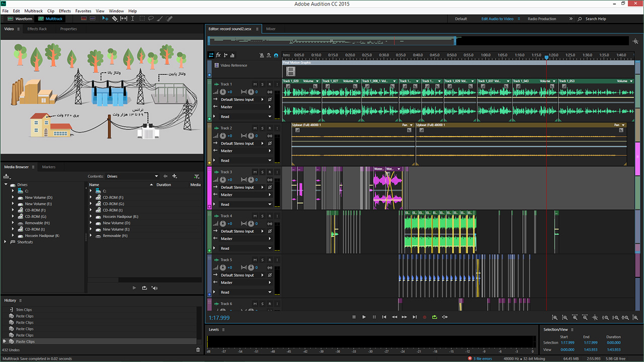Select the Razor tool
Screen dimensions: 644x362
pyautogui.click(x=115, y=19)
